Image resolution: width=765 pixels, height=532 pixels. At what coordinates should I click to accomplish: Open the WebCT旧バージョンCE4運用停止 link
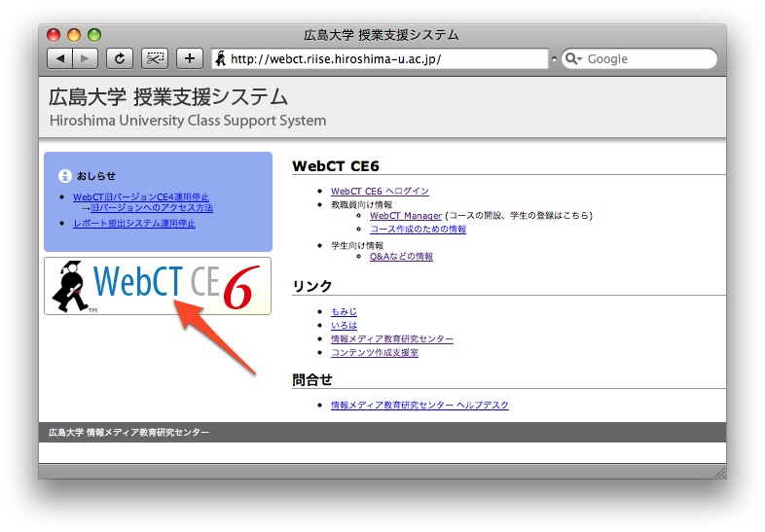coord(141,197)
